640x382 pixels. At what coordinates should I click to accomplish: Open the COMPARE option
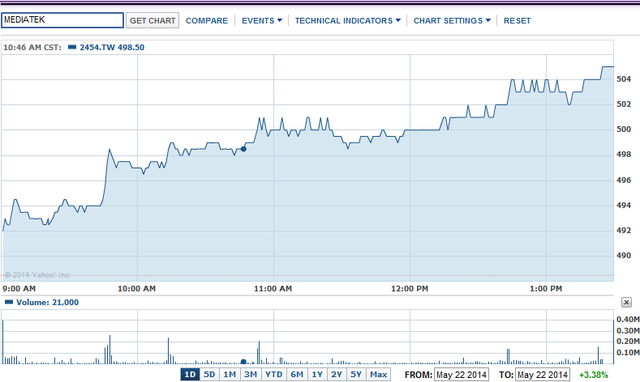tap(207, 21)
